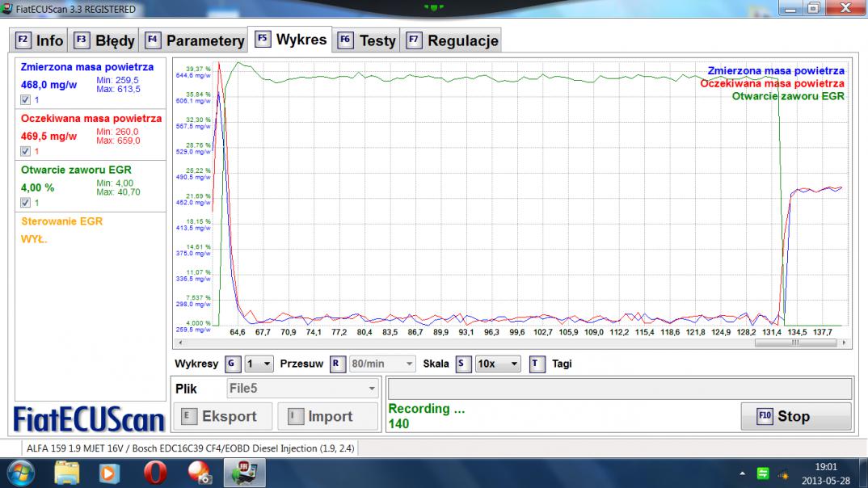Click the G key icon next to Wykresy
Image resolution: width=868 pixels, height=488 pixels.
click(x=233, y=364)
